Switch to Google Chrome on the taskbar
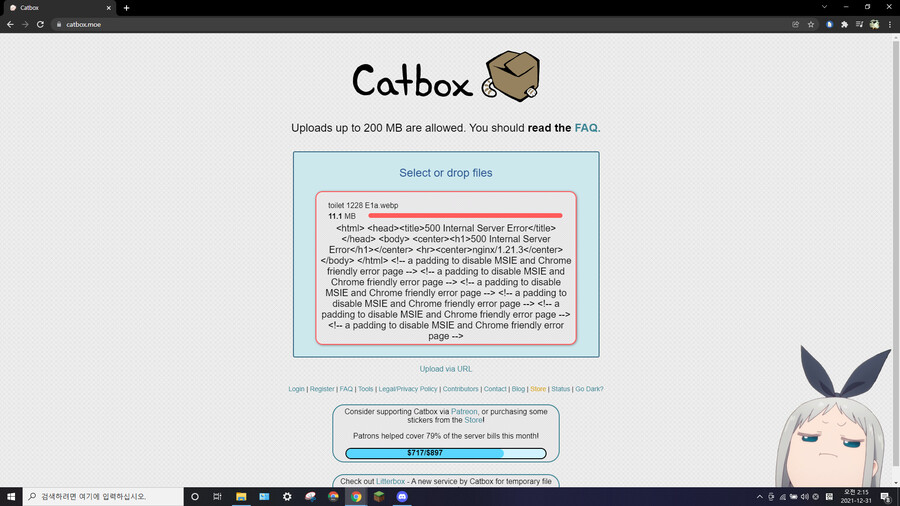The height and width of the screenshot is (506, 900). [x=356, y=496]
